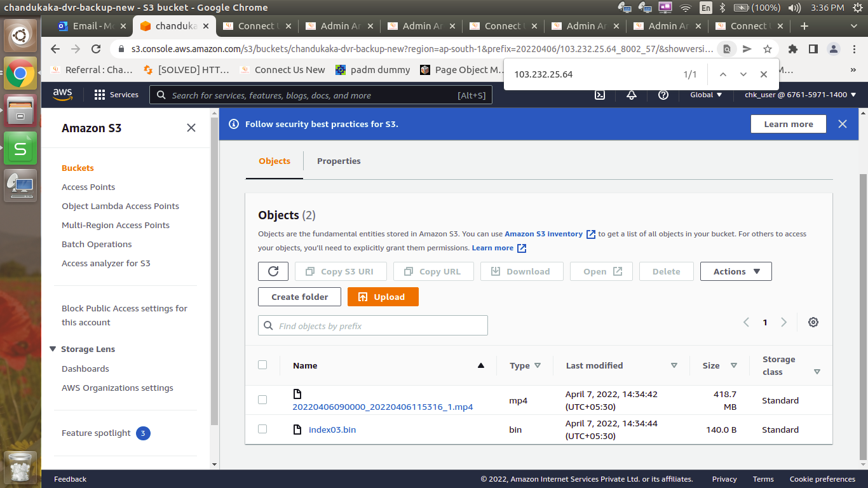Close the find-in-page bar
Image resolution: width=868 pixels, height=488 pixels.
pos(764,74)
